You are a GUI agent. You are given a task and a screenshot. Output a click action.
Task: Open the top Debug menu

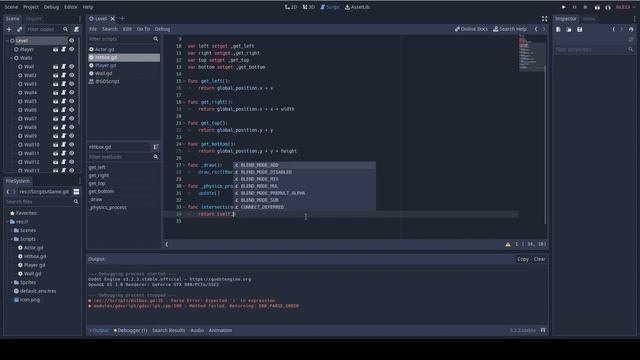tap(51, 7)
